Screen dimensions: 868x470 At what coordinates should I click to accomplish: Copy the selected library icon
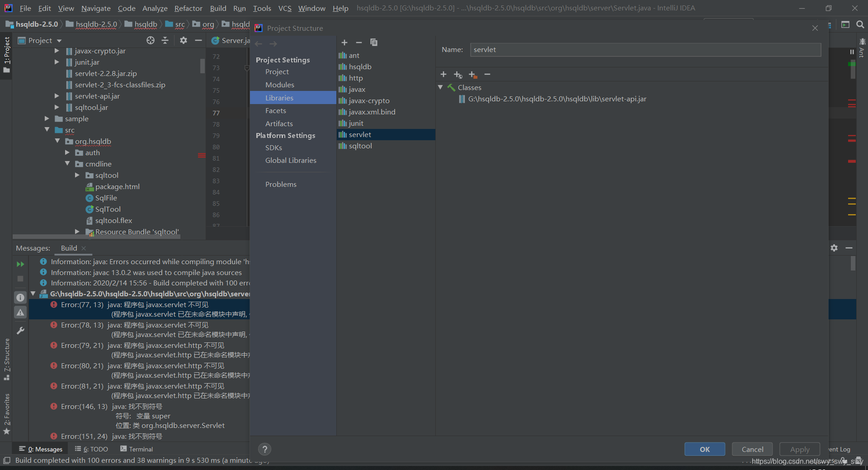(x=374, y=43)
